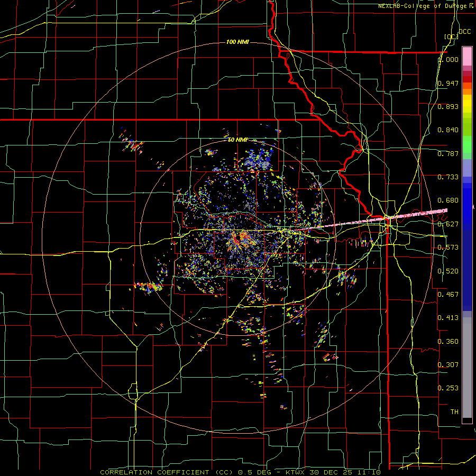
Task: Click the pink segment atop the color bar
Action: [x=467, y=56]
